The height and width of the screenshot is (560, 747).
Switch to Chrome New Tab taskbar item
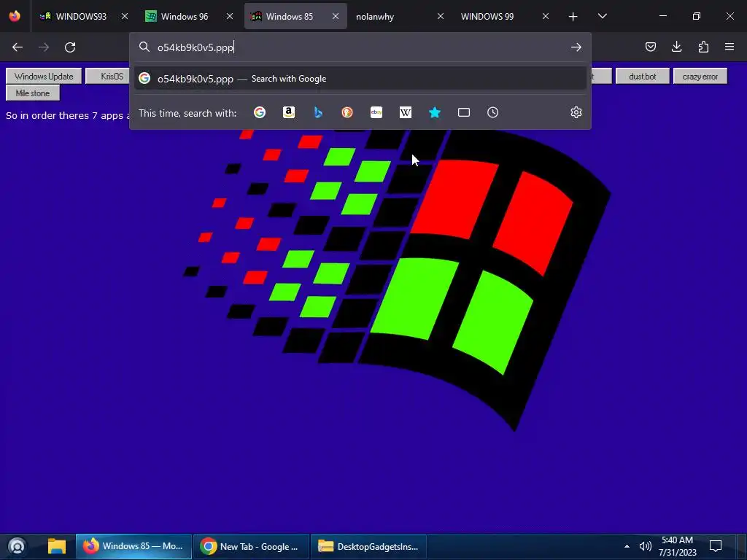click(251, 546)
